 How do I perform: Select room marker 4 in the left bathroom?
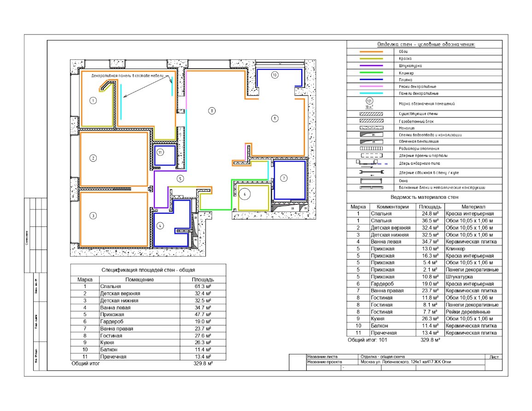tap(160, 226)
